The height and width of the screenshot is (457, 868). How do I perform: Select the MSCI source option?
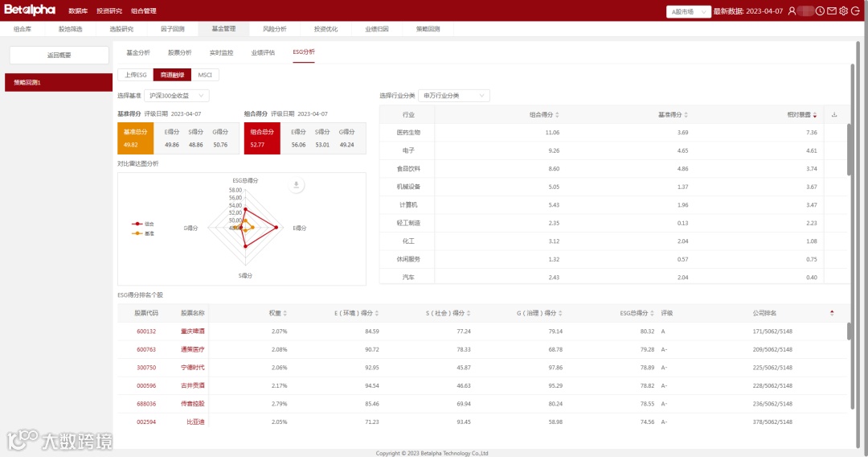[205, 75]
